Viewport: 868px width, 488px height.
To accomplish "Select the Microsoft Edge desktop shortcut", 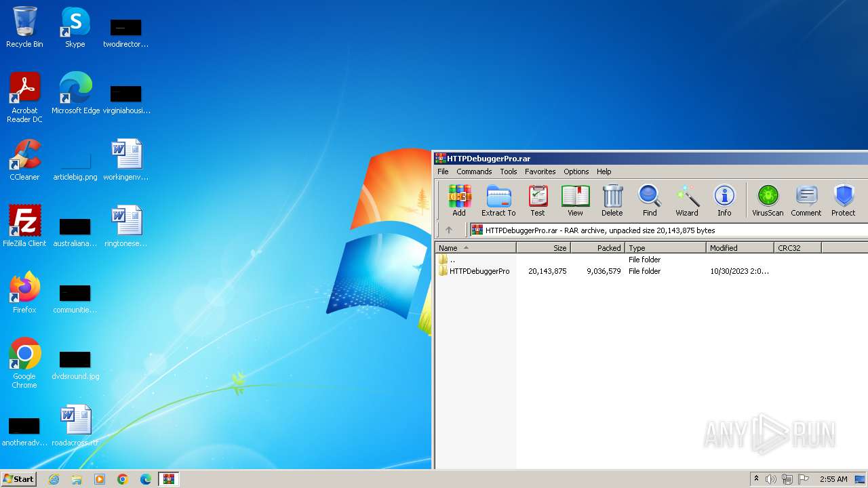I will 75,94.
